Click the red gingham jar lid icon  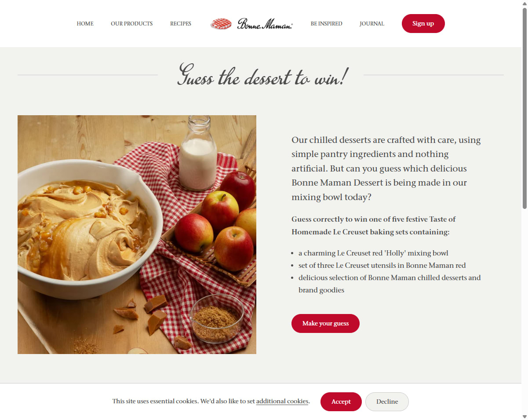(221, 24)
